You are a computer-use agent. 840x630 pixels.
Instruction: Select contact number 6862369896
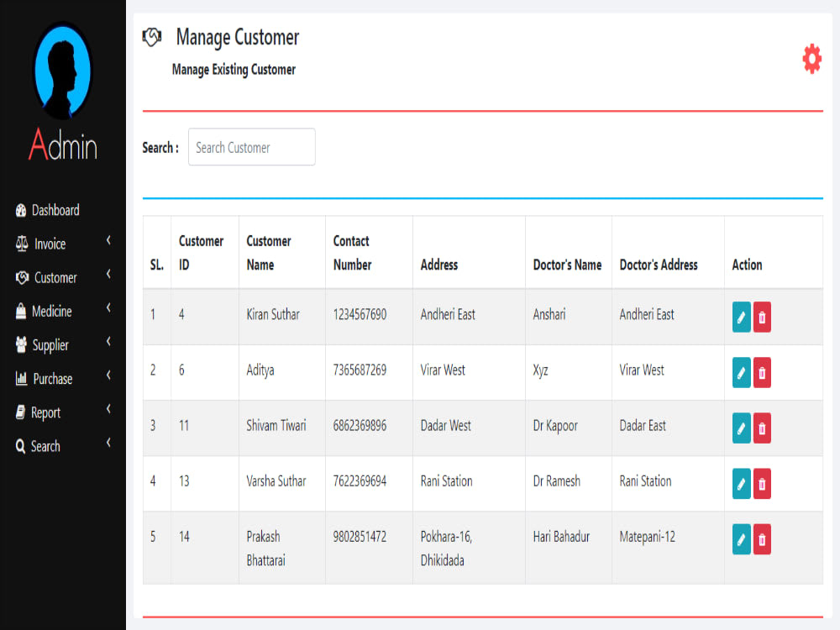(360, 426)
